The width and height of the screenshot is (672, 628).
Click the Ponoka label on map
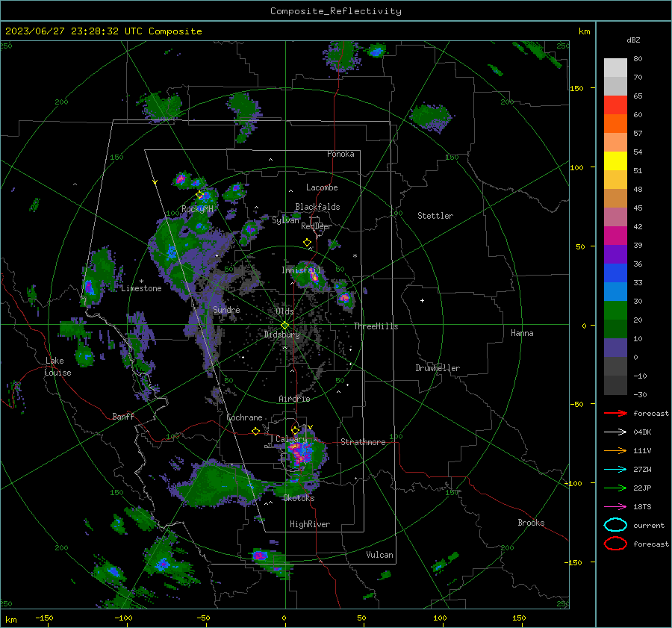[340, 154]
